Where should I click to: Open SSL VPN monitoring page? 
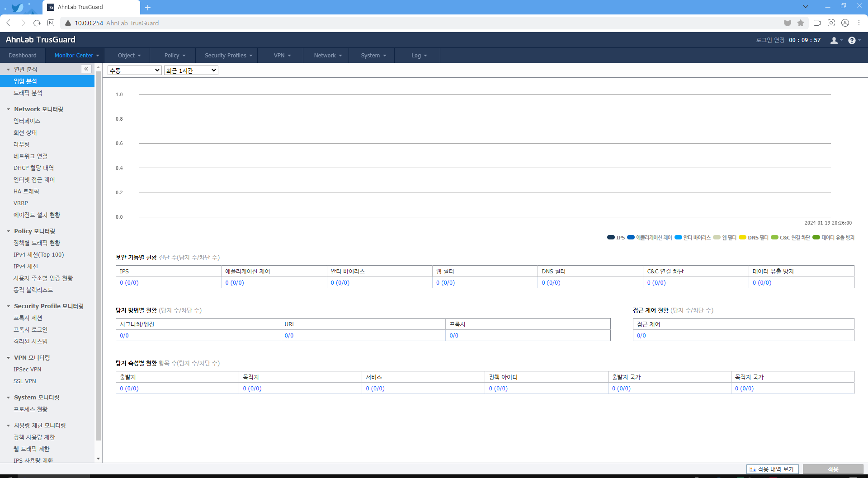24,381
